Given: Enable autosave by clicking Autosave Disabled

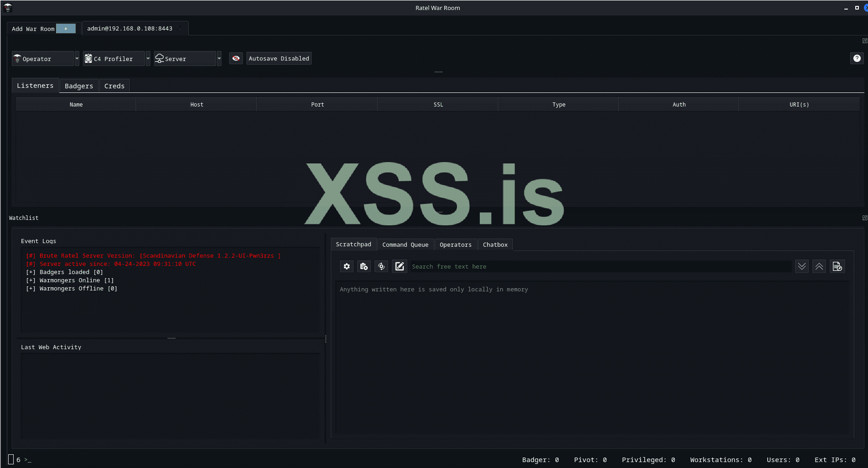Looking at the screenshot, I should pos(278,58).
